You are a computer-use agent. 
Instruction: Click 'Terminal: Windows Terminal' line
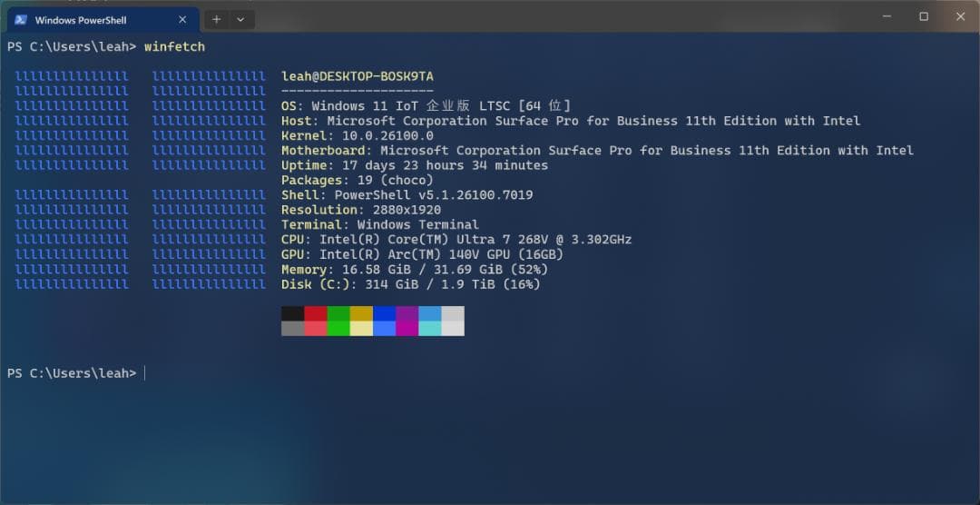[380, 224]
